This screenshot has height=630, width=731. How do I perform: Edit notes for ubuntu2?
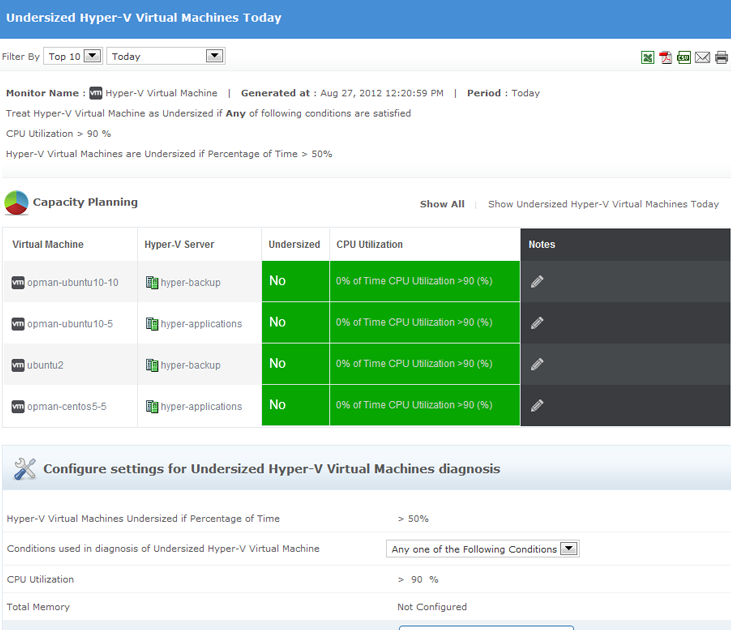point(537,364)
